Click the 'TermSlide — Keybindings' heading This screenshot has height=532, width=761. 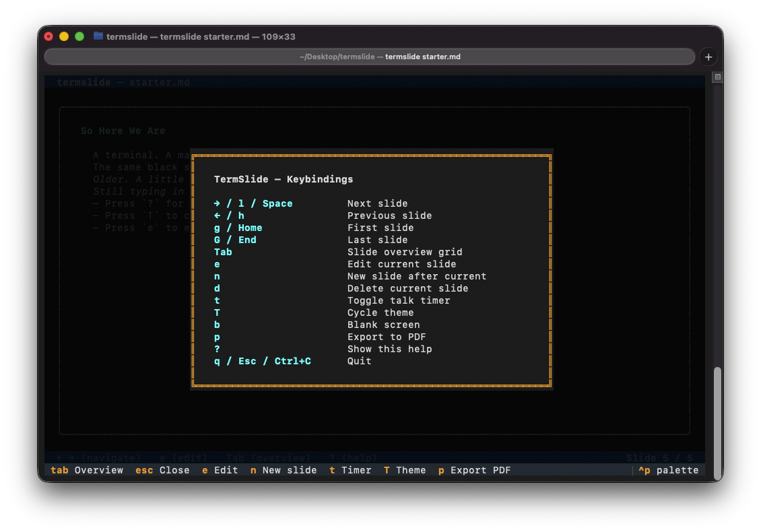click(x=284, y=179)
